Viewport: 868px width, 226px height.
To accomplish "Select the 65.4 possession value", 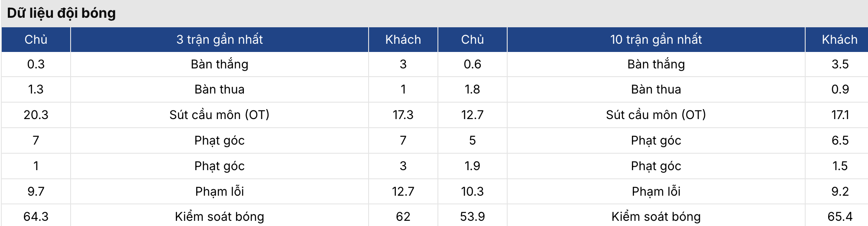I will point(840,216).
